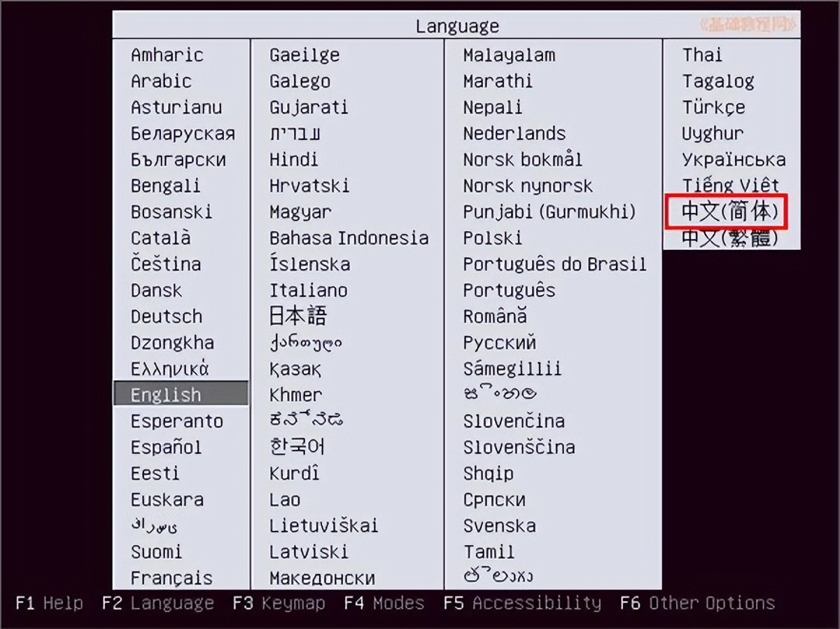This screenshot has width=840, height=629.
Task: Select 中文(繁體) in the last column
Action: pyautogui.click(x=724, y=238)
